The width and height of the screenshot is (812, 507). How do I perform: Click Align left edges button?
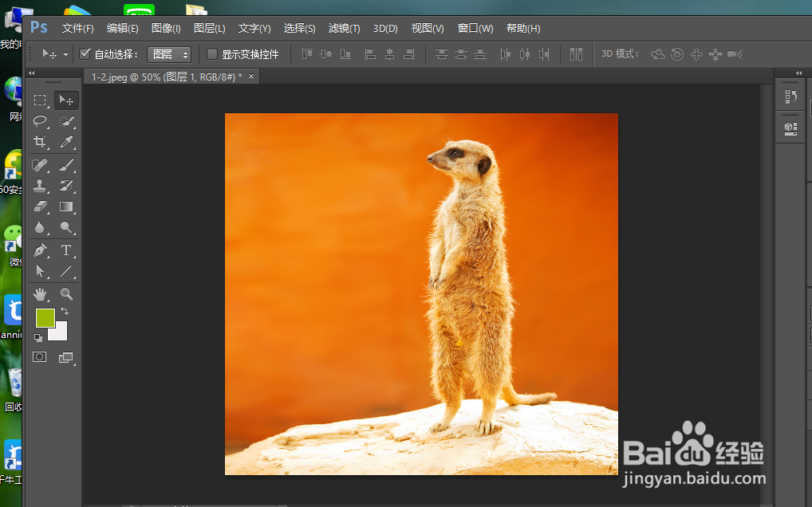tap(370, 53)
